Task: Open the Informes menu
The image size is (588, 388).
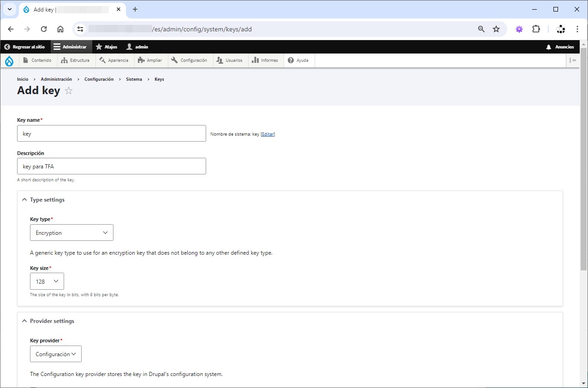Action: [265, 60]
